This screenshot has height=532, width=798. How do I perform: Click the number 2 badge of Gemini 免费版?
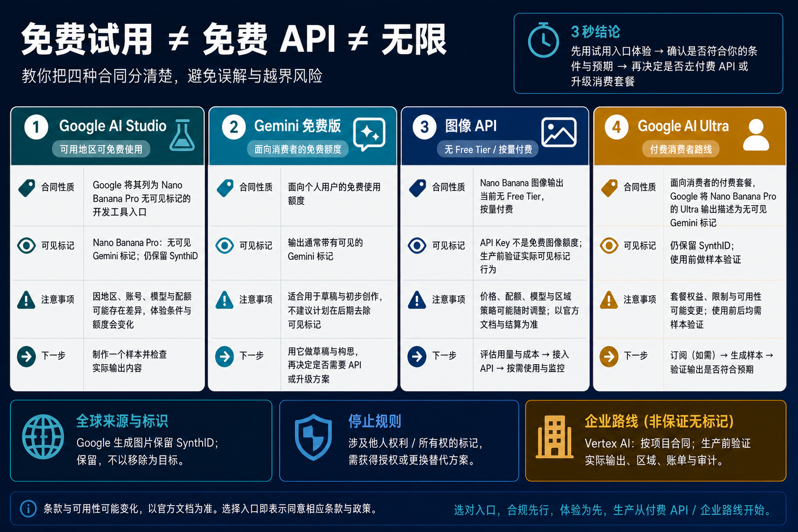tap(234, 127)
